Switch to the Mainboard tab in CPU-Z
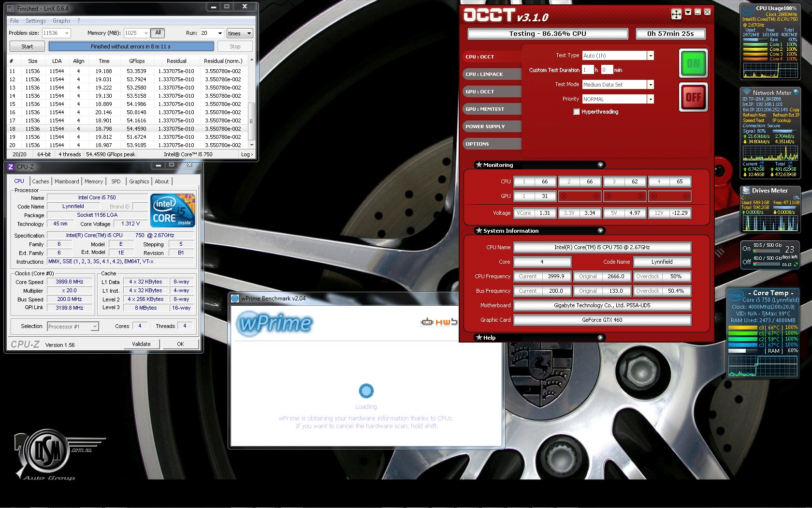This screenshot has height=508, width=812. (x=67, y=181)
